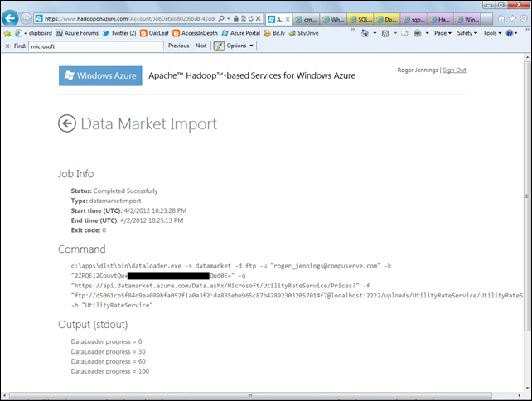Click the Completed Sucessfully status text
532x401 pixels.
point(125,191)
